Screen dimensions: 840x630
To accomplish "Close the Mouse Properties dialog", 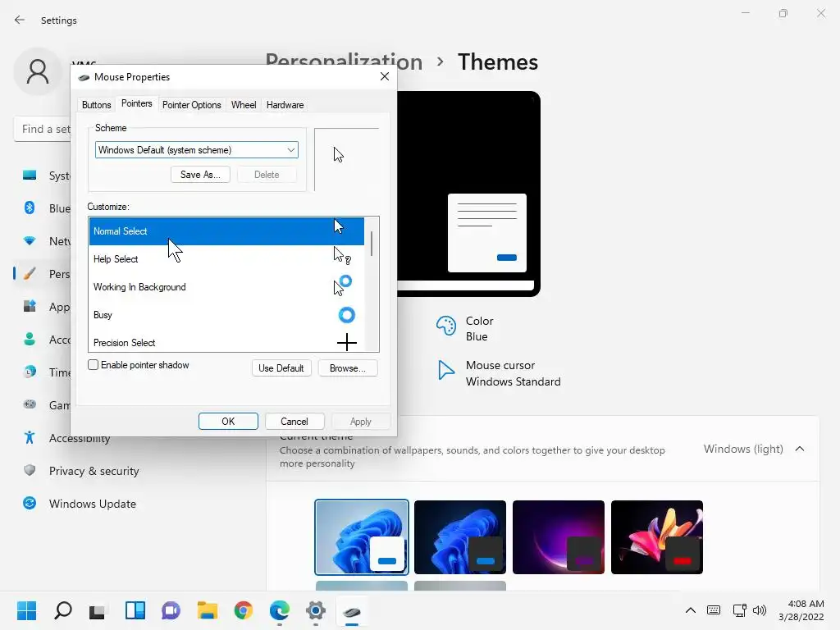I will tap(385, 76).
